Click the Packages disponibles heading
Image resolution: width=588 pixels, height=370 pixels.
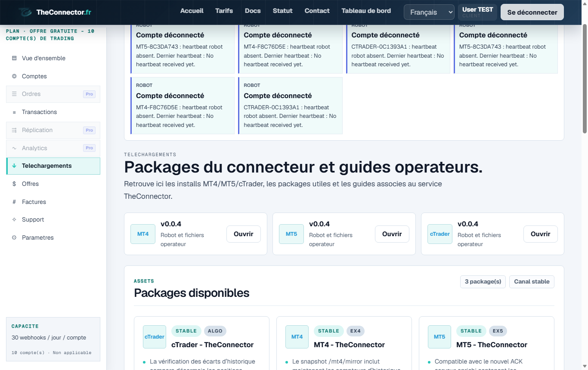(x=192, y=293)
